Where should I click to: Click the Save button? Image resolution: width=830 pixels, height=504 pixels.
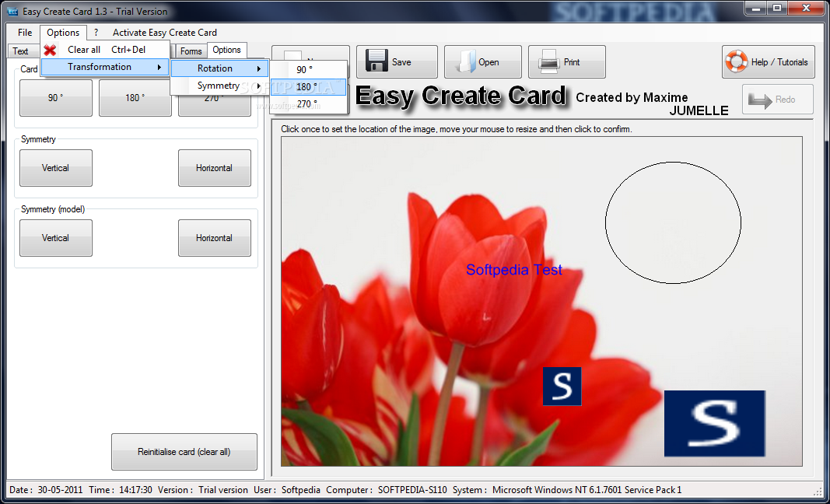pos(397,62)
